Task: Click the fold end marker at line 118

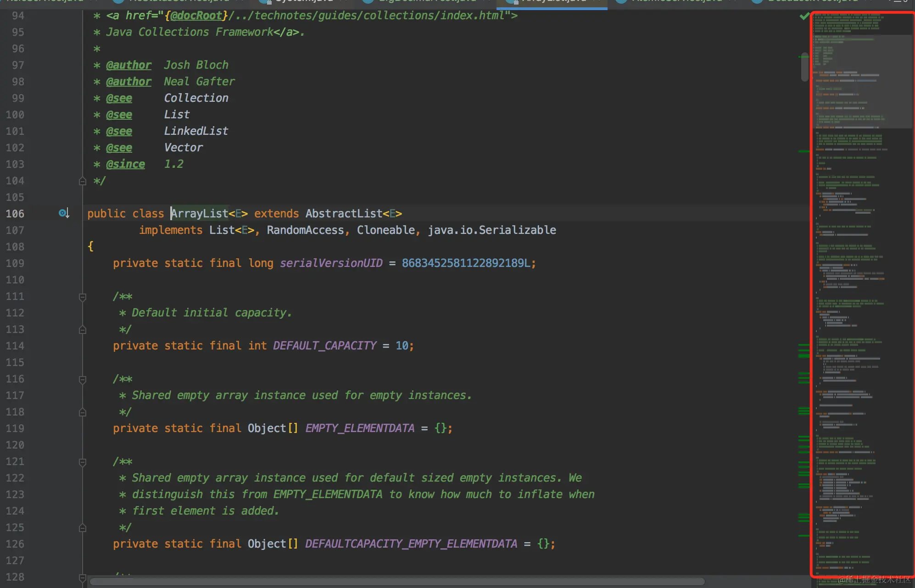Action: click(83, 412)
